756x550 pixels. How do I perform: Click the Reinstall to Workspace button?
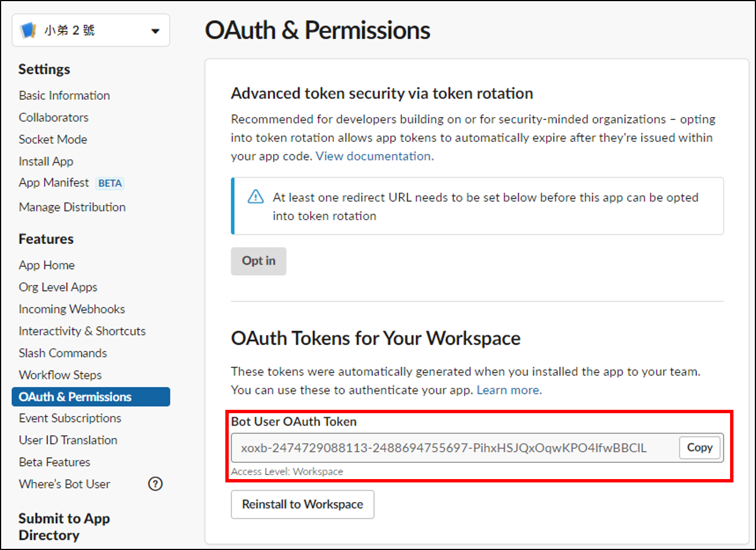click(x=303, y=504)
